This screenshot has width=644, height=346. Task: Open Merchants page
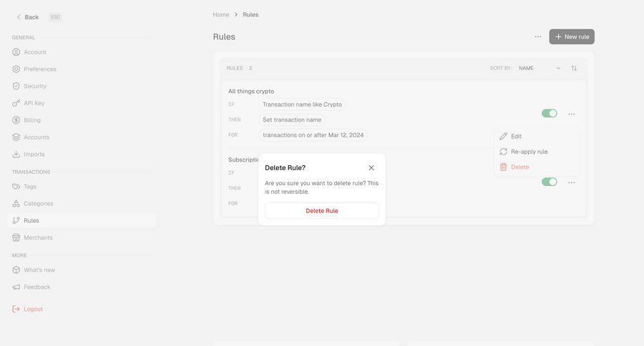point(38,237)
